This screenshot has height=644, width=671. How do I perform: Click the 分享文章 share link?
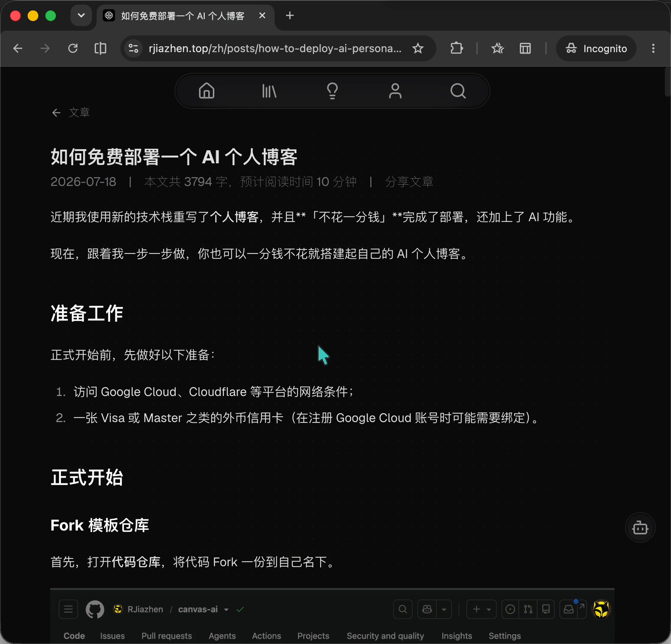pos(409,181)
